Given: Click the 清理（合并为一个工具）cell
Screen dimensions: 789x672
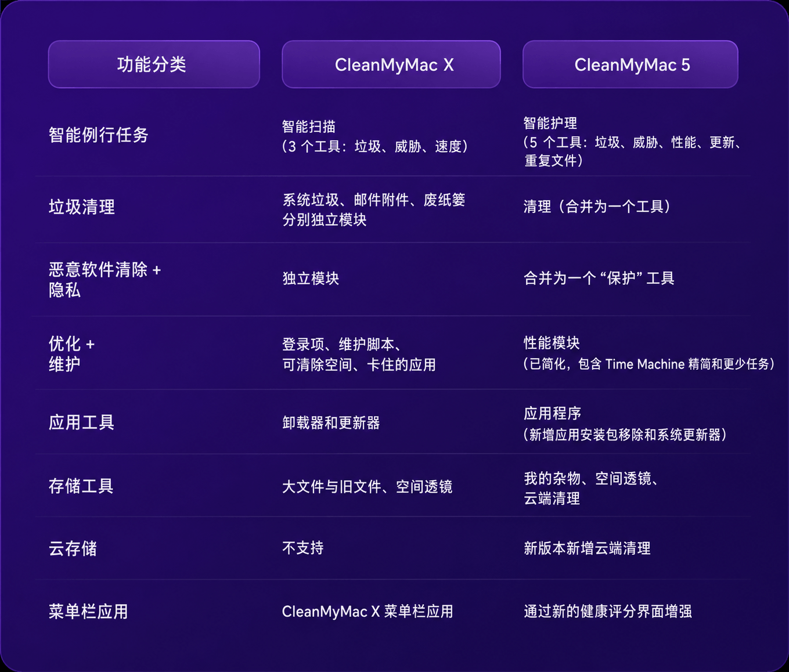Looking at the screenshot, I should (597, 207).
